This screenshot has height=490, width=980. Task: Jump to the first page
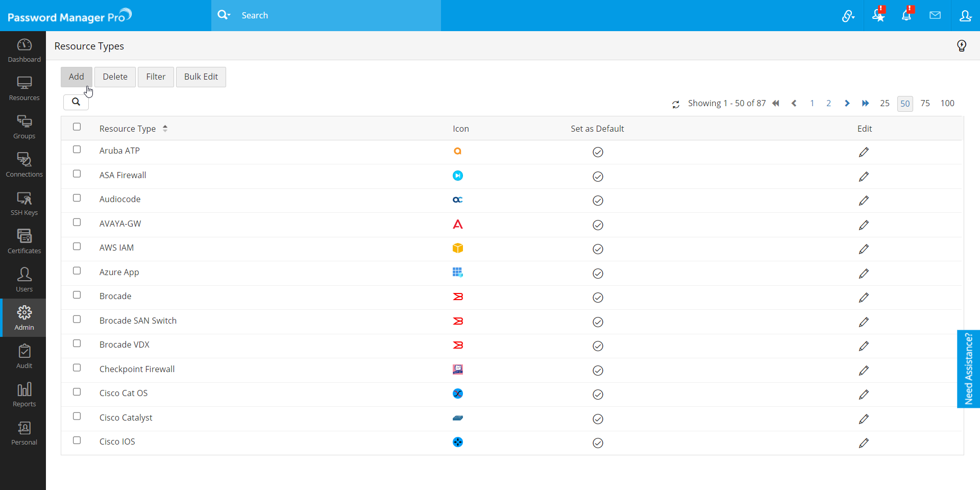pyautogui.click(x=776, y=104)
